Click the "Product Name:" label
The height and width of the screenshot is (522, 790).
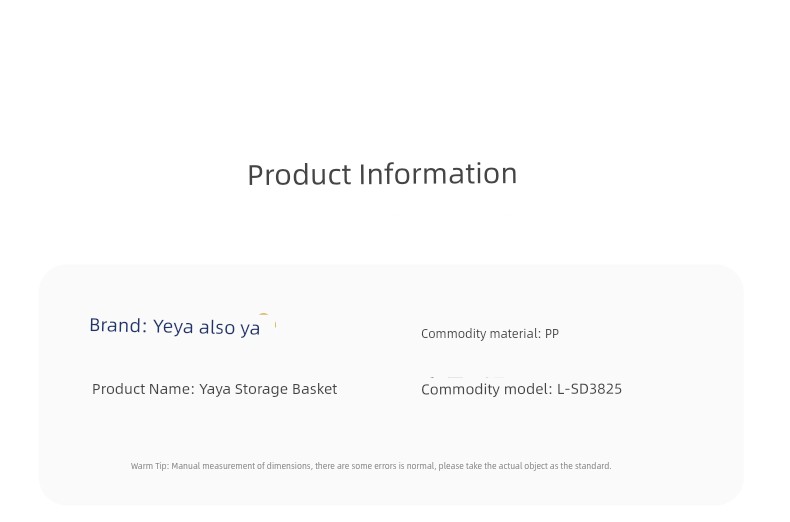coord(143,389)
